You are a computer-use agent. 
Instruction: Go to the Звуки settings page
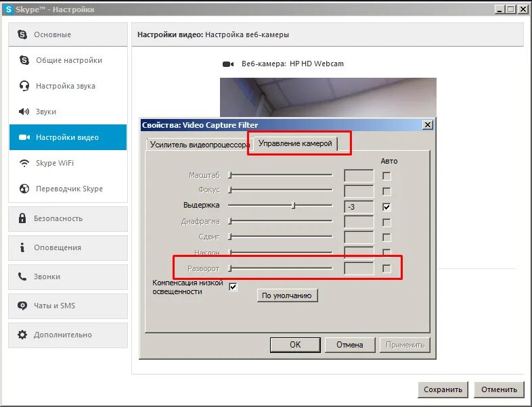68,112
